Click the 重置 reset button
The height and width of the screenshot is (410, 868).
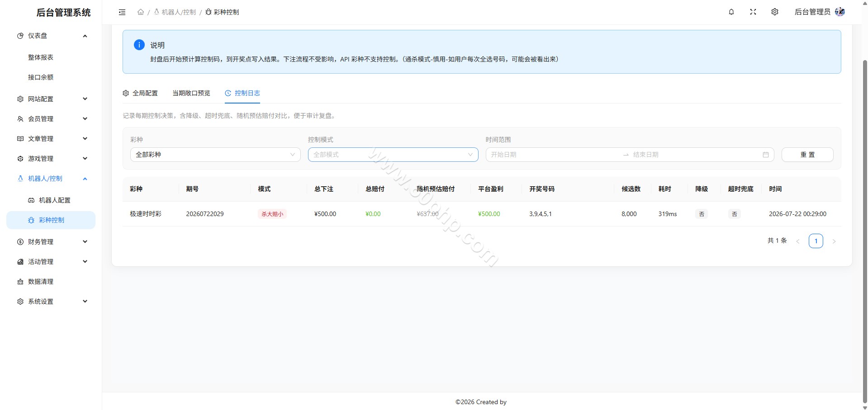coord(807,155)
